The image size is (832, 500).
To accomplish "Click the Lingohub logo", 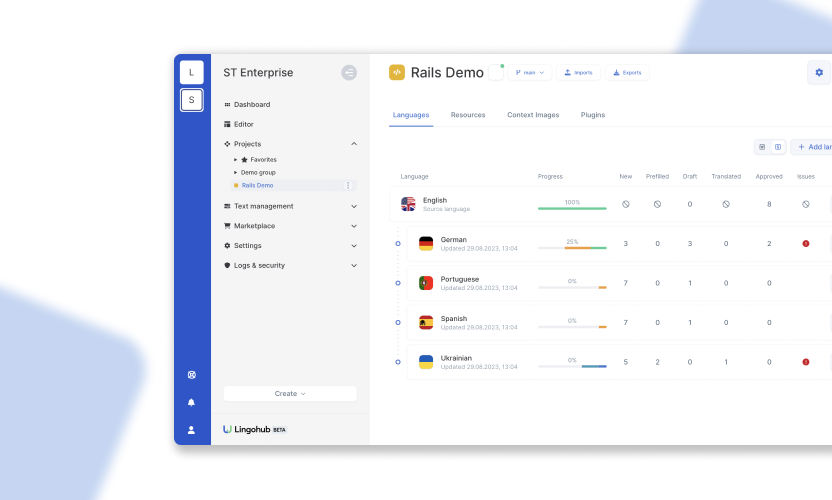I will tap(255, 429).
